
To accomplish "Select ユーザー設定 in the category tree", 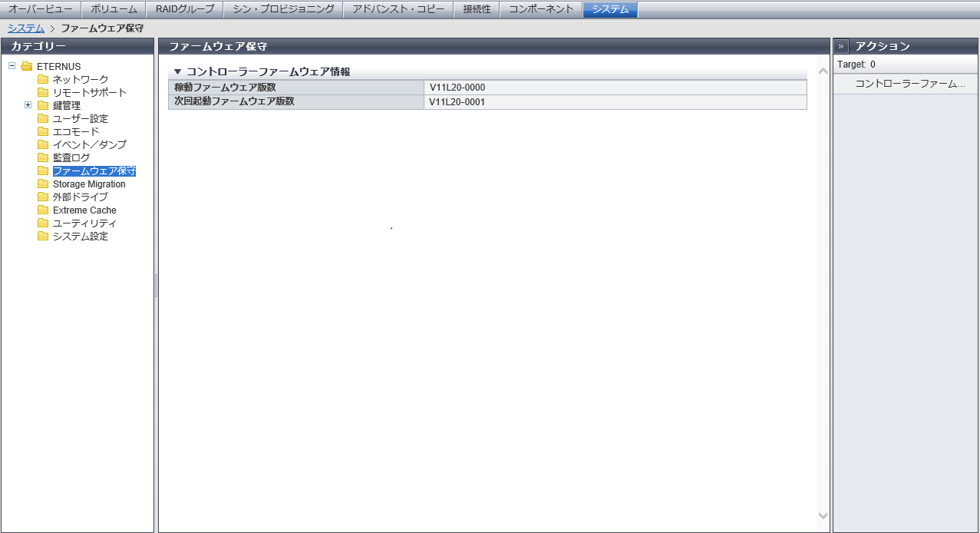I will (x=80, y=119).
